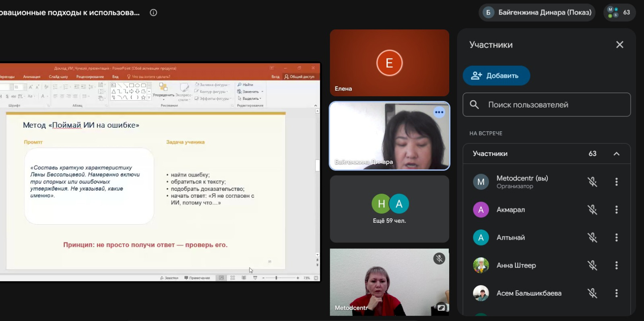The image size is (644, 321).
Task: Open the Рецензирование ribbon tab
Action: (x=90, y=77)
